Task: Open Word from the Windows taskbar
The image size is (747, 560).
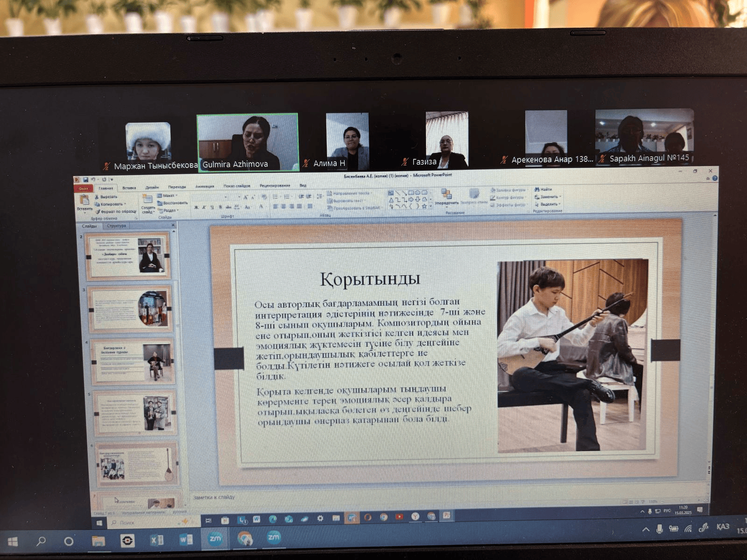Action: (186, 540)
